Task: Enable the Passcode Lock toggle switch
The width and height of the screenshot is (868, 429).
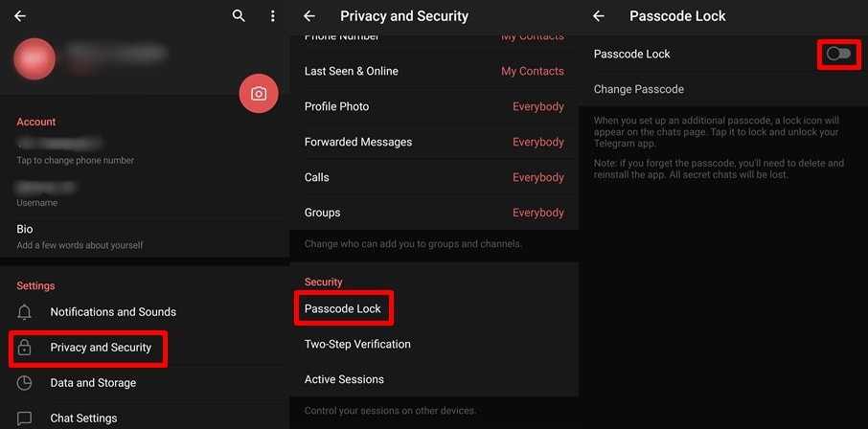Action: point(838,54)
